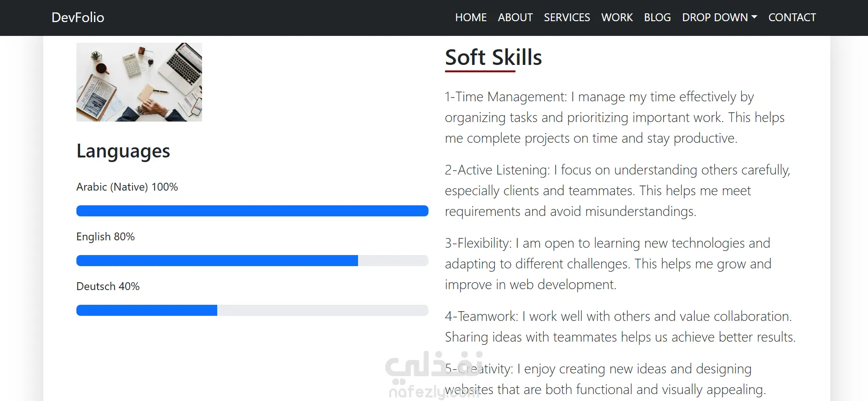Click the DROP DOWN caret arrow
Screen dimensions: 868x401
pos(754,17)
